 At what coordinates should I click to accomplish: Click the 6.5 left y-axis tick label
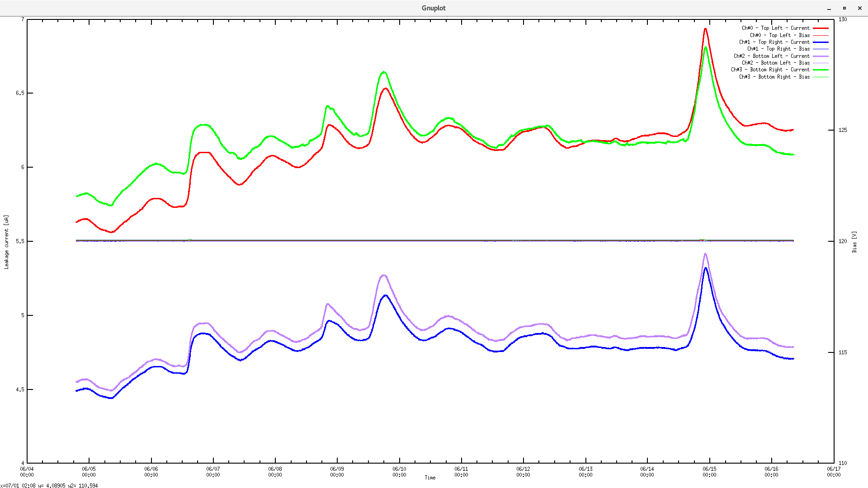(19, 93)
